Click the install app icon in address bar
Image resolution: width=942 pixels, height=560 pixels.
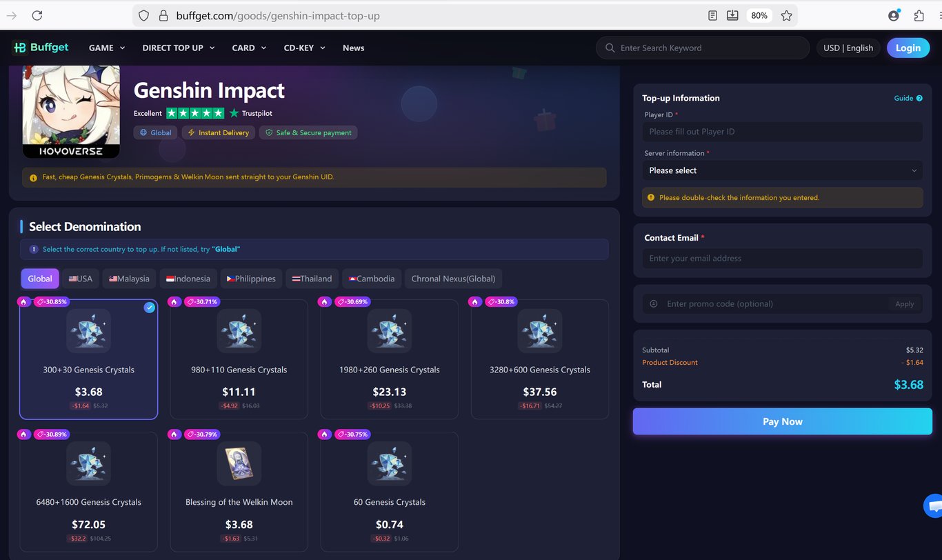click(x=732, y=15)
